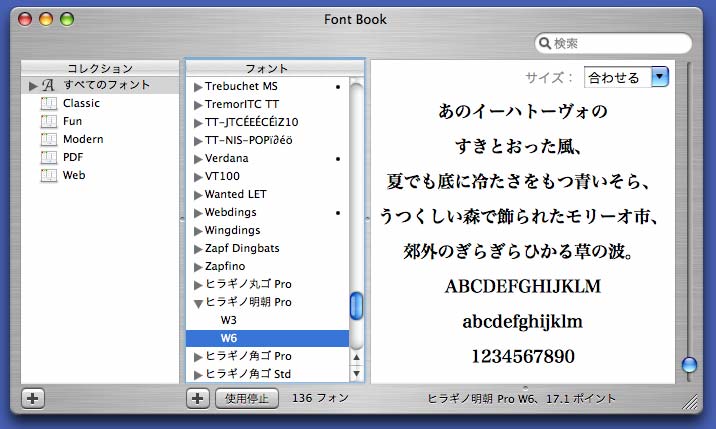Click the 使用停止 disable button
Image resolution: width=716 pixels, height=429 pixels.
[246, 398]
